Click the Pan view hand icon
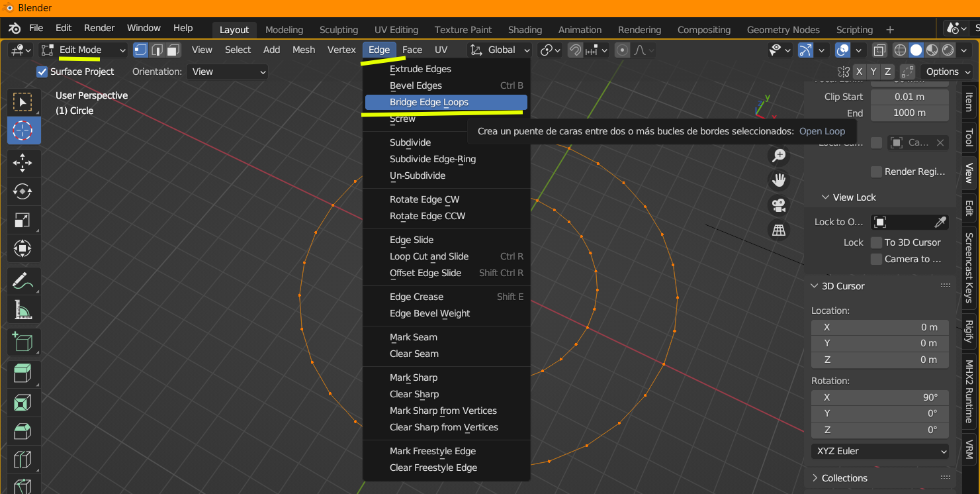Image resolution: width=980 pixels, height=494 pixels. click(779, 180)
